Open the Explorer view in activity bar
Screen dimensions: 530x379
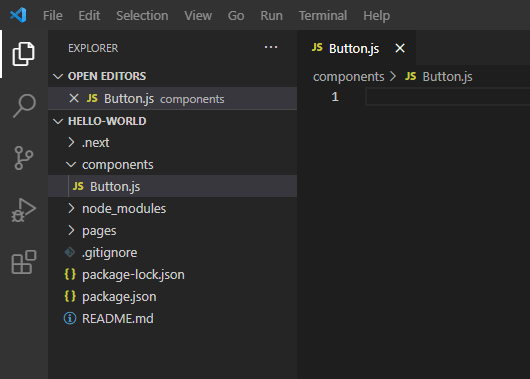tap(23, 54)
